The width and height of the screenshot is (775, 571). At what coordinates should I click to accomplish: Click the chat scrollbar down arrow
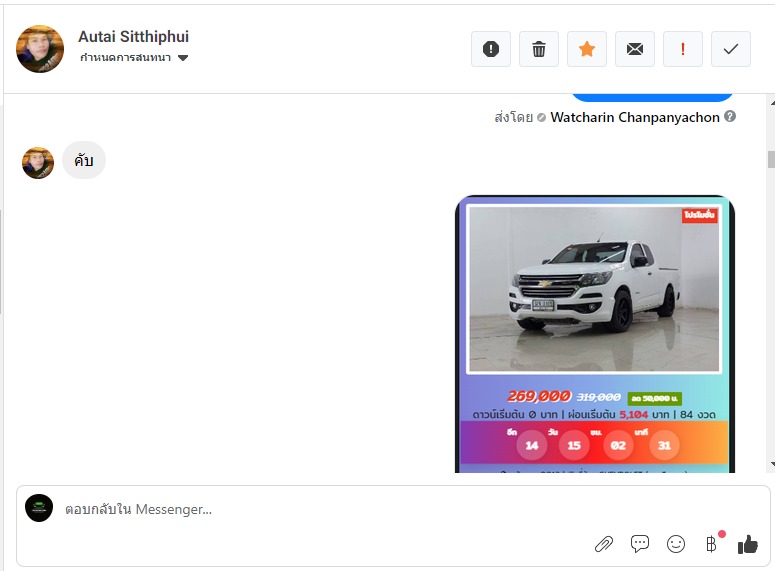point(770,465)
